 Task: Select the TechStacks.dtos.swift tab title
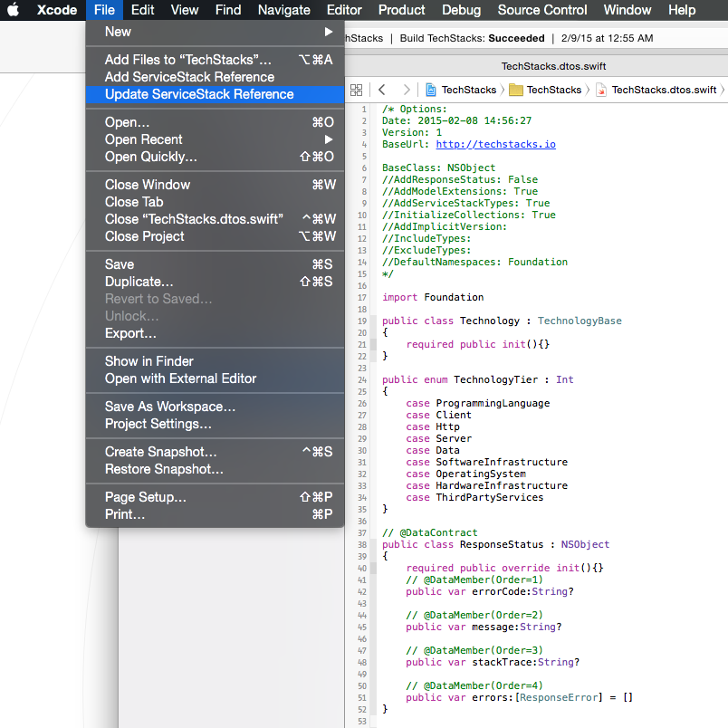[x=553, y=66]
